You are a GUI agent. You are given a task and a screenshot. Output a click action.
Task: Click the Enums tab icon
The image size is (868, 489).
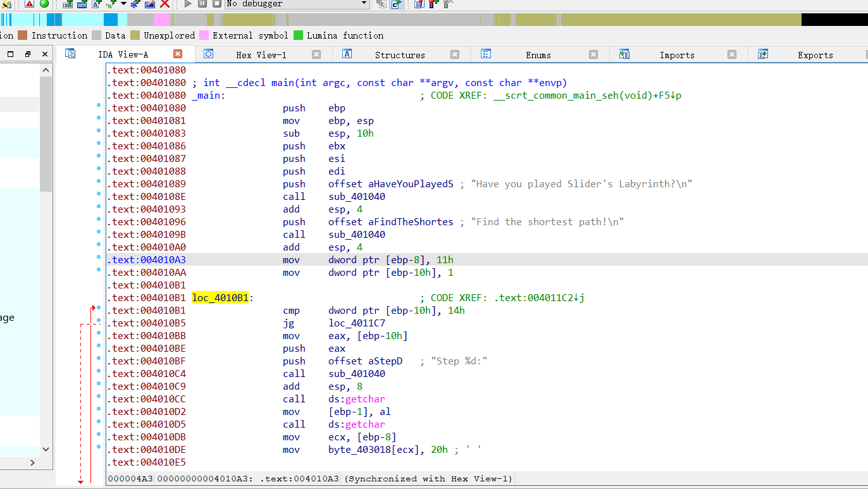coord(486,54)
